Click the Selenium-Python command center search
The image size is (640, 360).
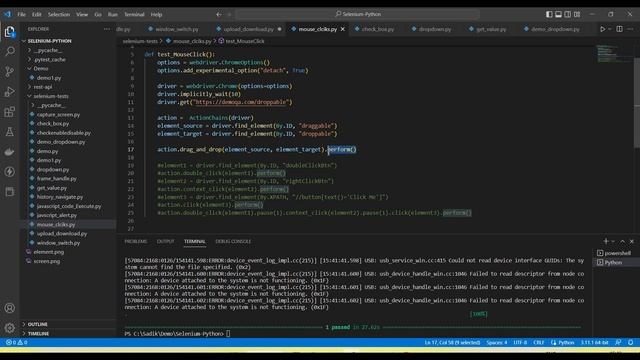point(358,14)
